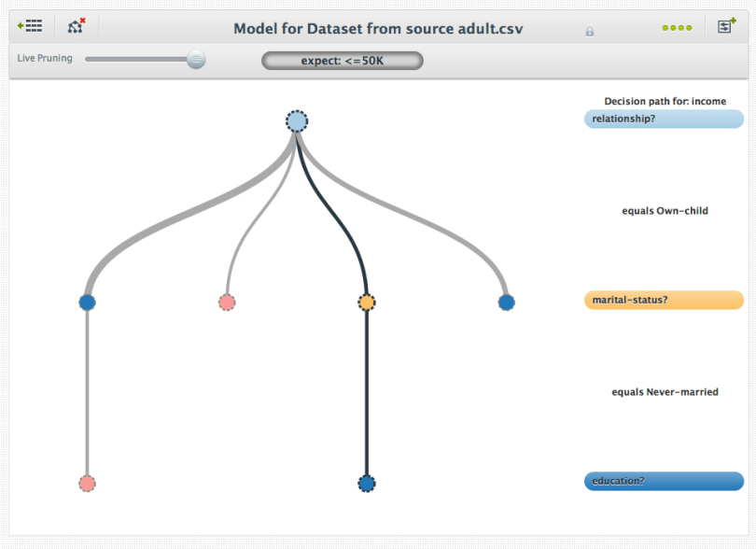Click the blue education node at the bottom
The width and height of the screenshot is (756, 549).
coord(366,483)
